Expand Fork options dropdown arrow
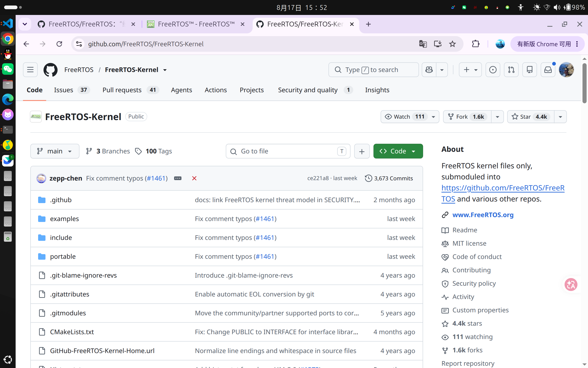588x368 pixels. pyautogui.click(x=497, y=117)
